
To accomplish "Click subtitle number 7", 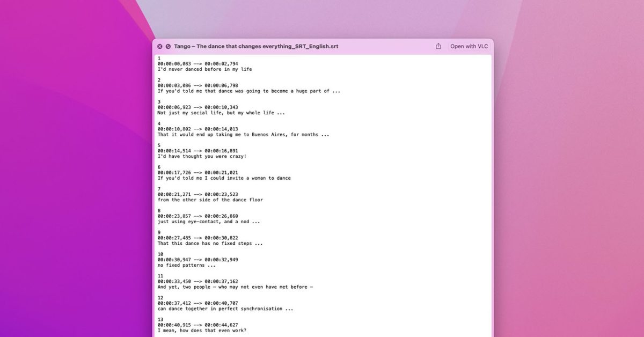I will [158, 188].
